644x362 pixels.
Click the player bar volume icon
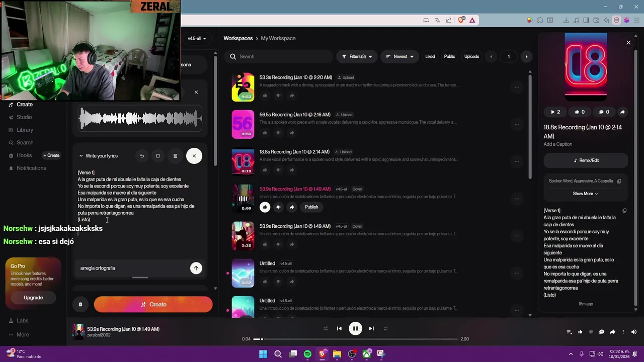[x=633, y=332]
